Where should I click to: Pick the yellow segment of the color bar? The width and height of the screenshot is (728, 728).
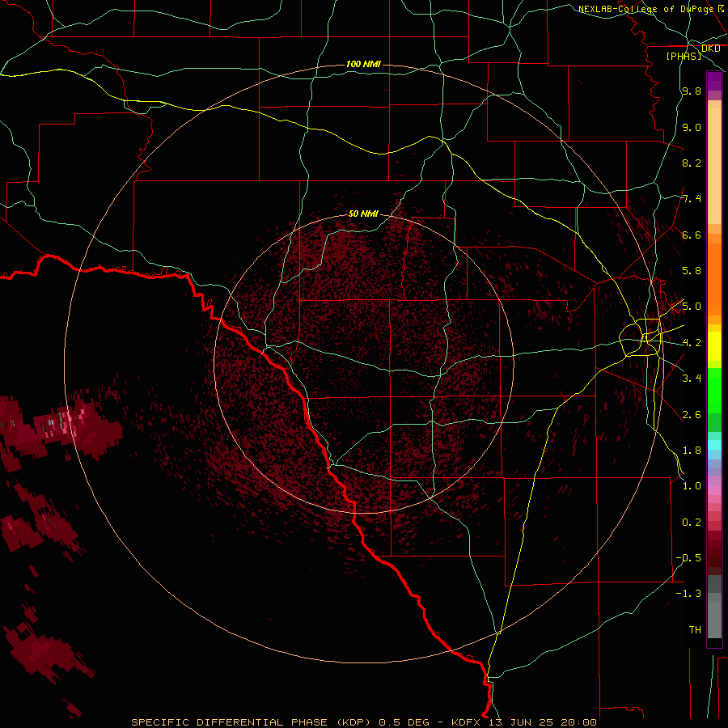[714, 346]
